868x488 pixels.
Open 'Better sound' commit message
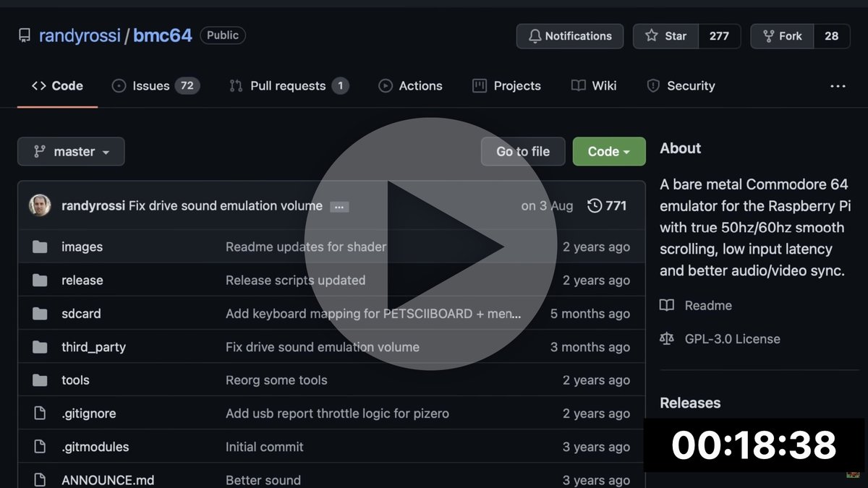pos(263,480)
